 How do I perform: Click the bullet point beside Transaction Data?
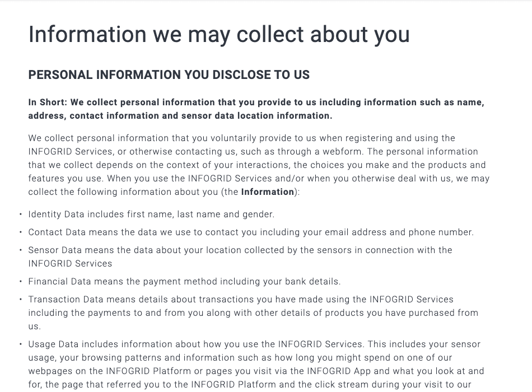tap(21, 300)
